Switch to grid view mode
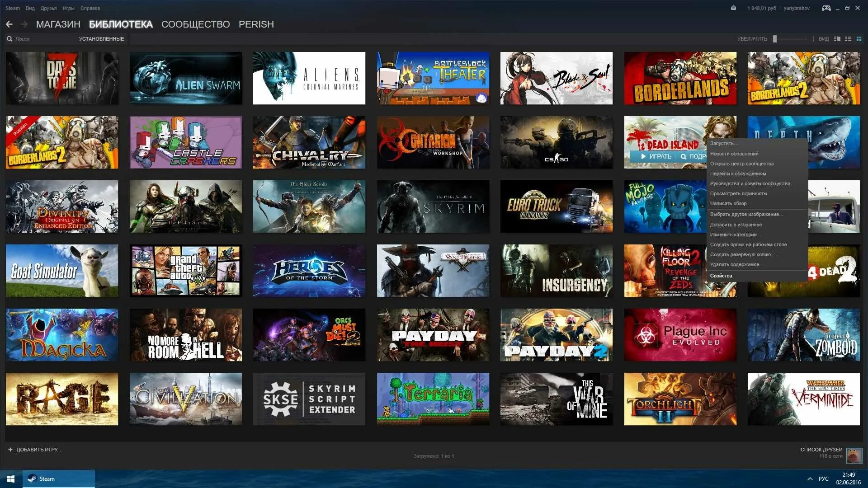 859,39
